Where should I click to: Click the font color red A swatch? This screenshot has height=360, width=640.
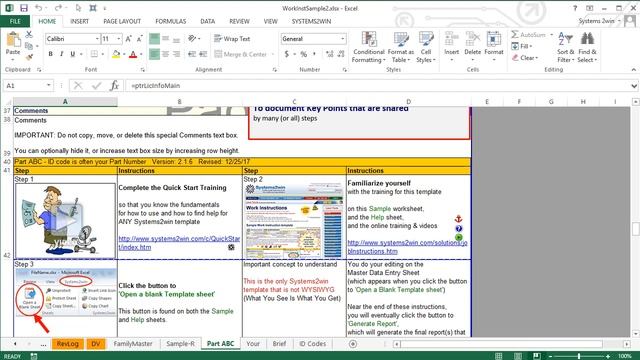click(133, 54)
